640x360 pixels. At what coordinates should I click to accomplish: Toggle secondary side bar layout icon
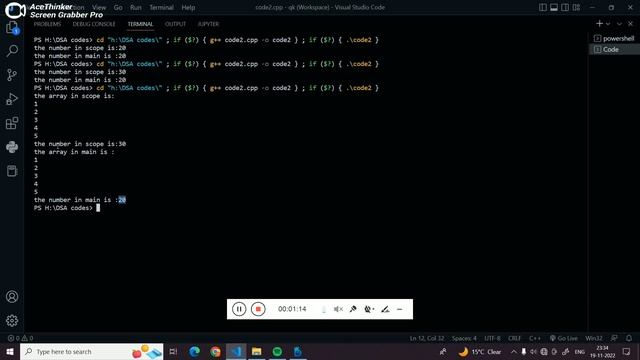(565, 7)
